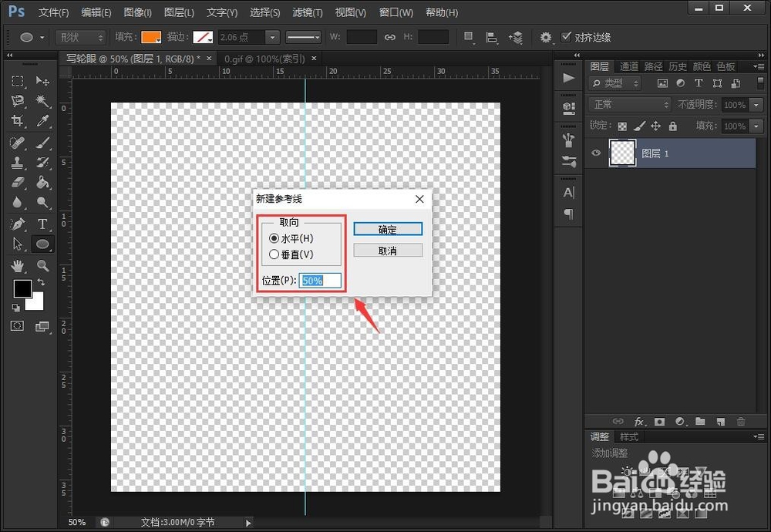
Task: Select the Eyedropper tool
Action: 42,121
